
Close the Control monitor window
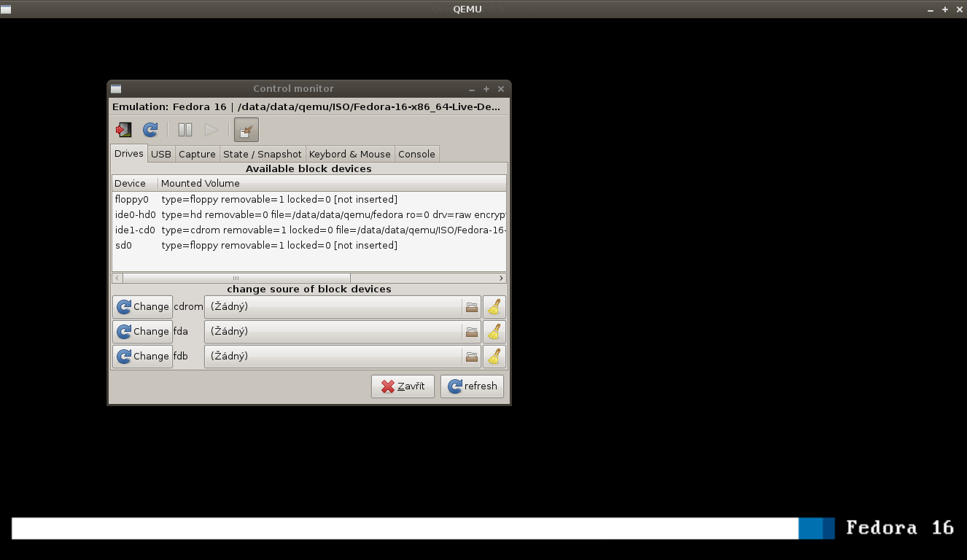[501, 89]
